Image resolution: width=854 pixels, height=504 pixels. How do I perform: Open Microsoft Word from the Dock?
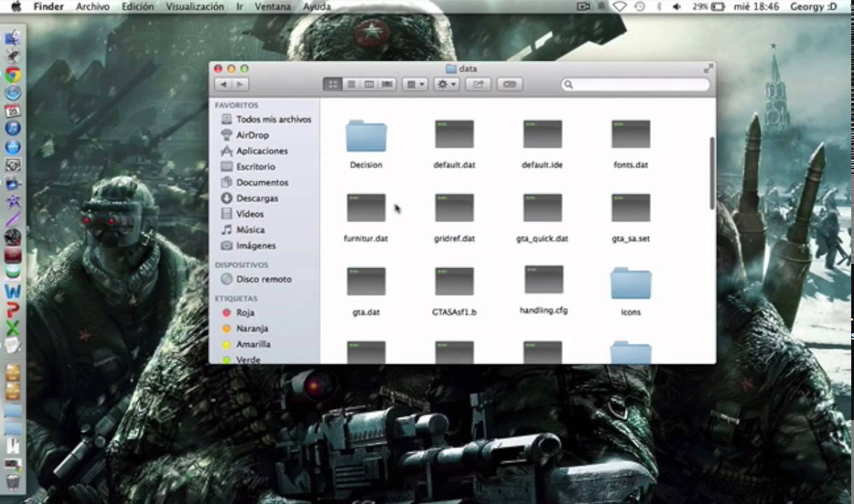pyautogui.click(x=13, y=291)
